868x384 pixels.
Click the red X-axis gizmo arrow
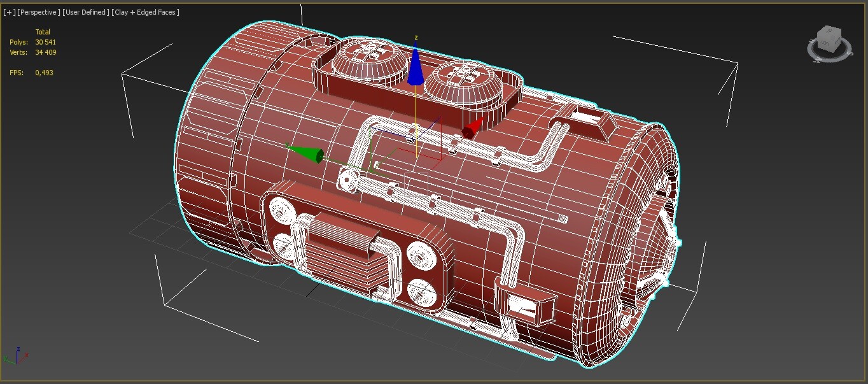(473, 129)
